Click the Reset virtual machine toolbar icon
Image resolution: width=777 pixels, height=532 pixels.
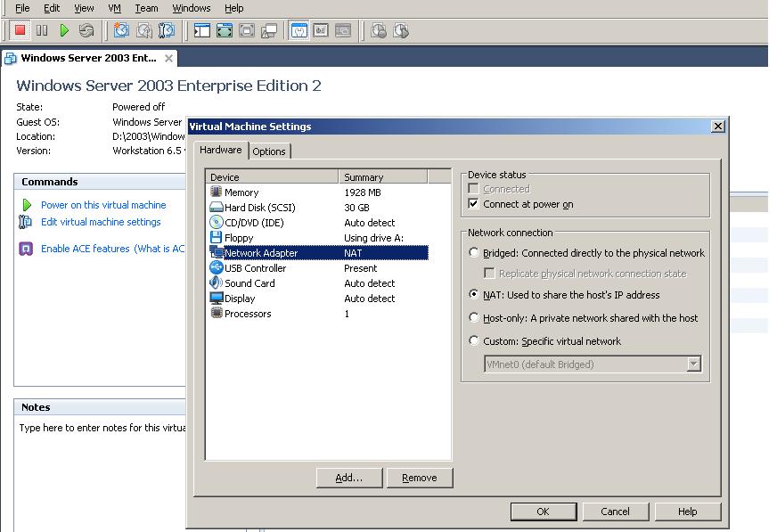pos(86,30)
